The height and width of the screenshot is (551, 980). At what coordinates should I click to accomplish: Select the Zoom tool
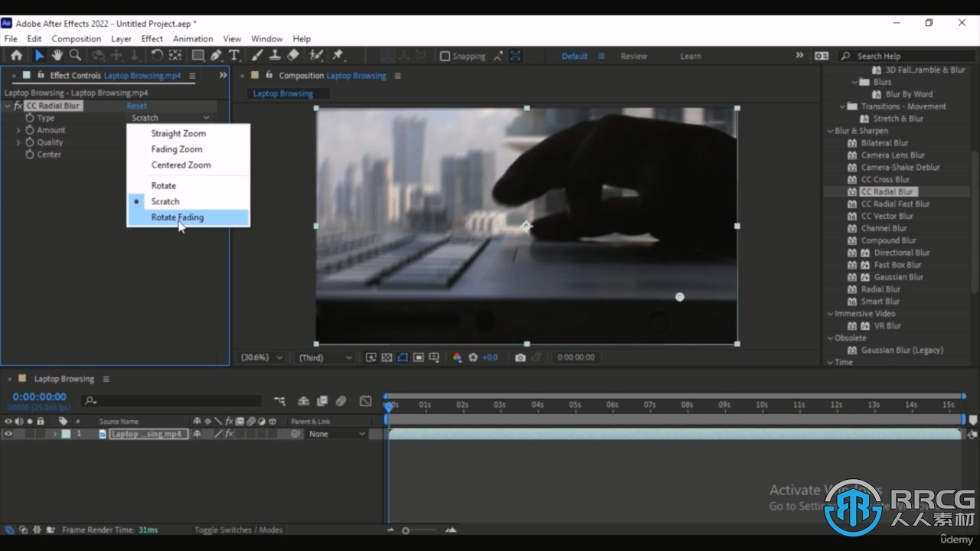click(x=76, y=55)
